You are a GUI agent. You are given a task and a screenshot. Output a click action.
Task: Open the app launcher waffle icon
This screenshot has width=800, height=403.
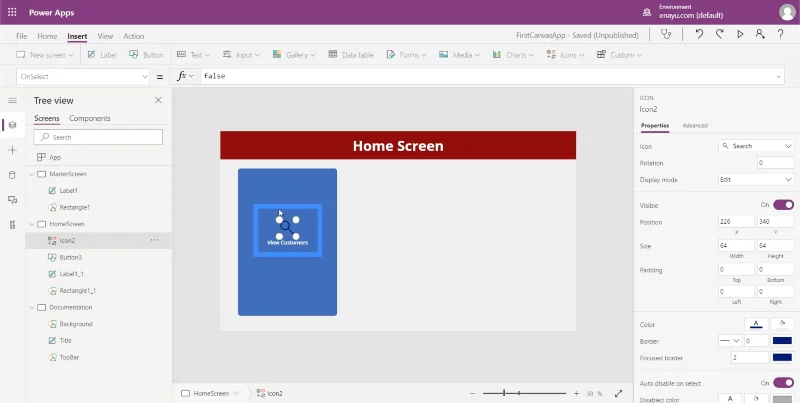[12, 12]
